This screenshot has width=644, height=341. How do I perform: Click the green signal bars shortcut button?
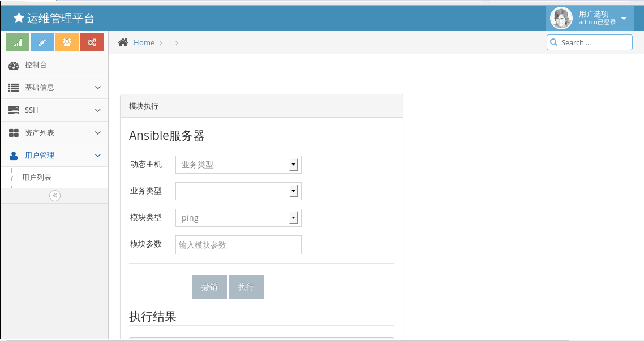point(17,42)
